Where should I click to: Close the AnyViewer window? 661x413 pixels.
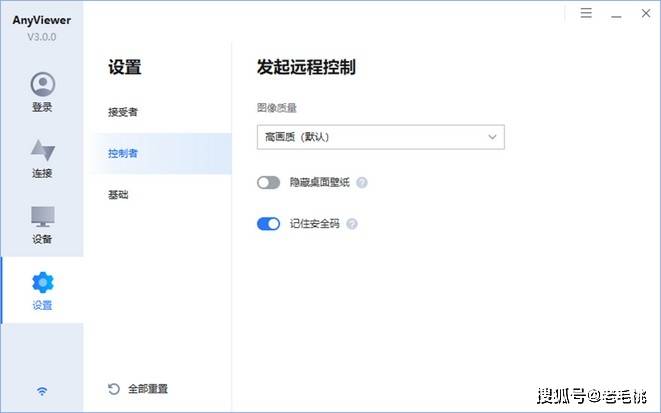[x=644, y=13]
